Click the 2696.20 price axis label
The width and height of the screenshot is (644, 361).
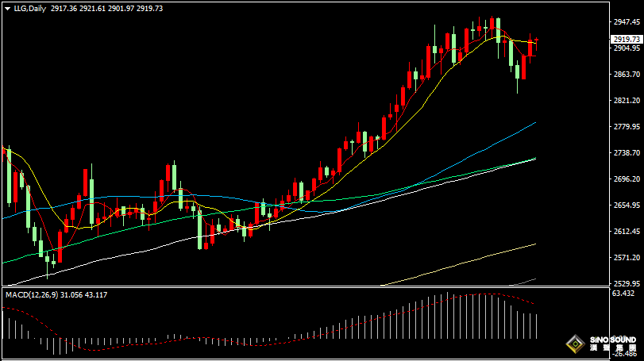(x=627, y=179)
